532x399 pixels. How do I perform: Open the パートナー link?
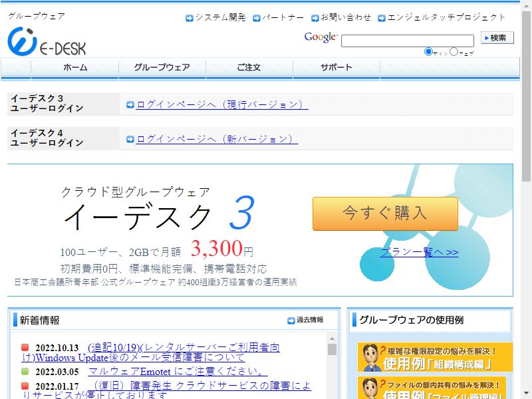pos(283,17)
